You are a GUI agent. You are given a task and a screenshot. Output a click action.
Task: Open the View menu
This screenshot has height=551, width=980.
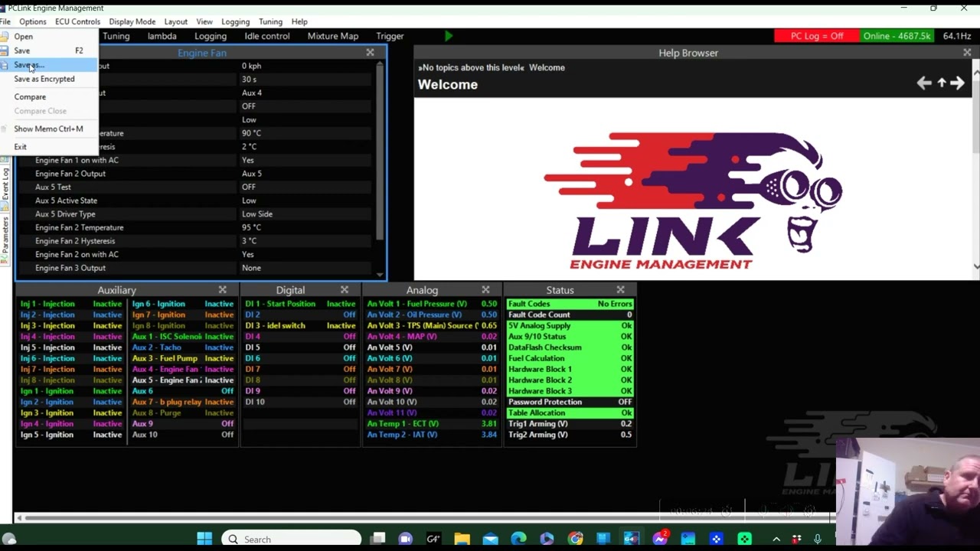point(204,21)
